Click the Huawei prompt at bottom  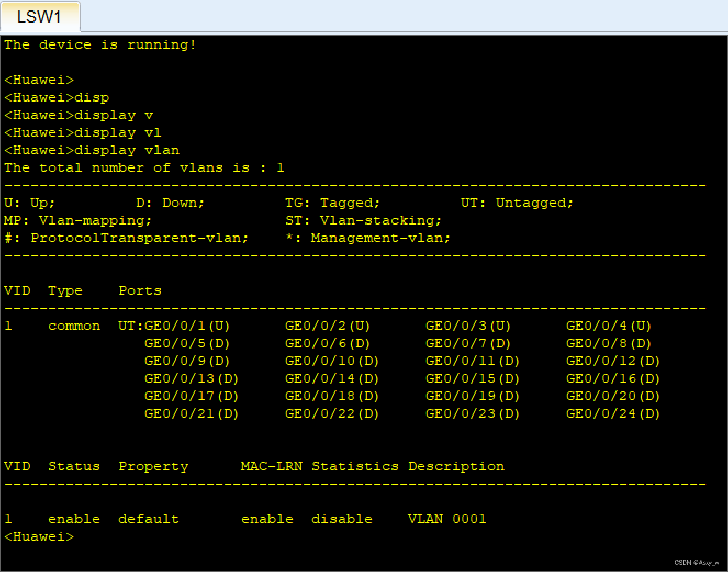click(38, 536)
